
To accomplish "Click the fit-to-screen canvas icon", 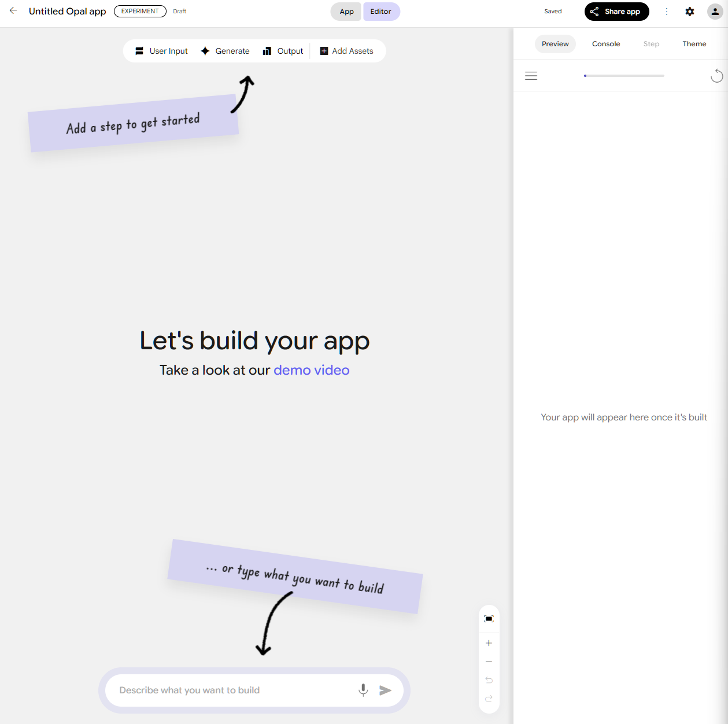I will [x=489, y=619].
